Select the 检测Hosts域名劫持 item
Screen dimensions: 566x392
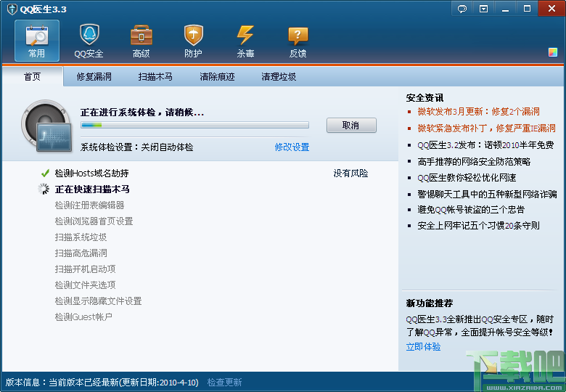tap(91, 173)
